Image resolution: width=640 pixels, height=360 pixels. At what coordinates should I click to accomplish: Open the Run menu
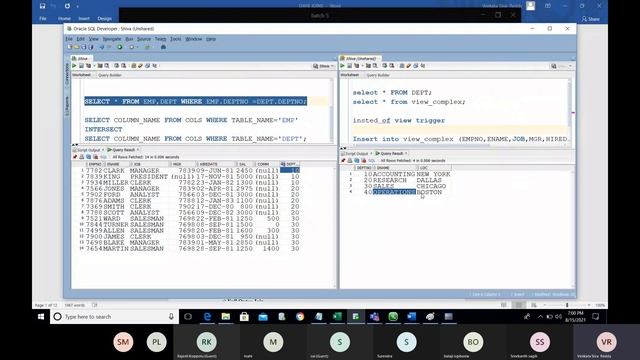tap(129, 39)
